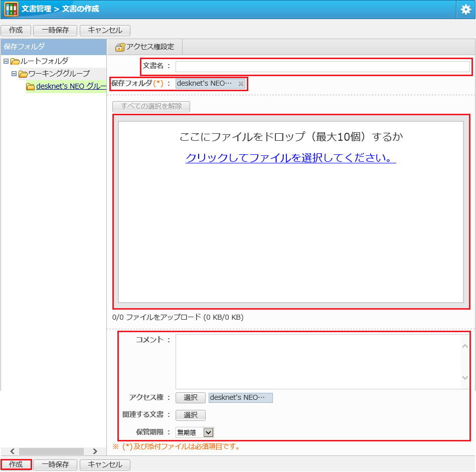Open the 保管期限 dropdown
The width and height of the screenshot is (476, 472).
coord(195,432)
